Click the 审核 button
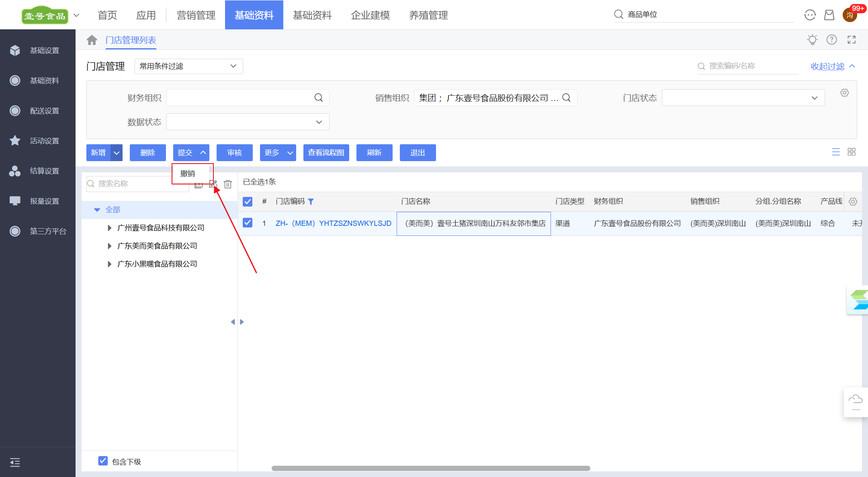This screenshot has height=477, width=868. [234, 153]
